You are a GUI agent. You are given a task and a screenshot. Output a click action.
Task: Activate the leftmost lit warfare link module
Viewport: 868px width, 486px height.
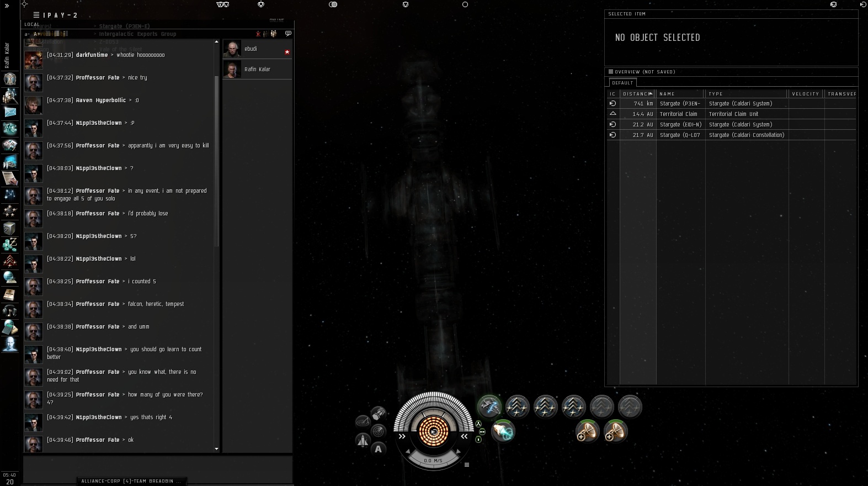click(x=518, y=407)
